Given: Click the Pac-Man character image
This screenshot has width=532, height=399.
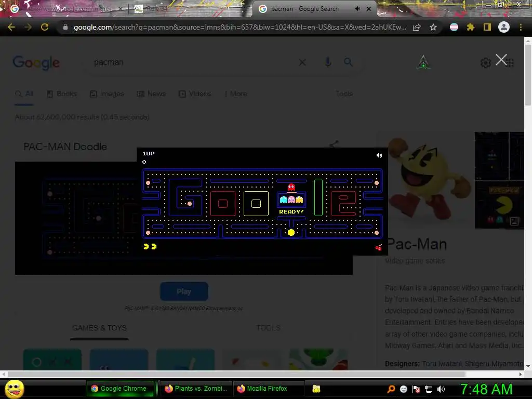Looking at the screenshot, I should [428, 180].
